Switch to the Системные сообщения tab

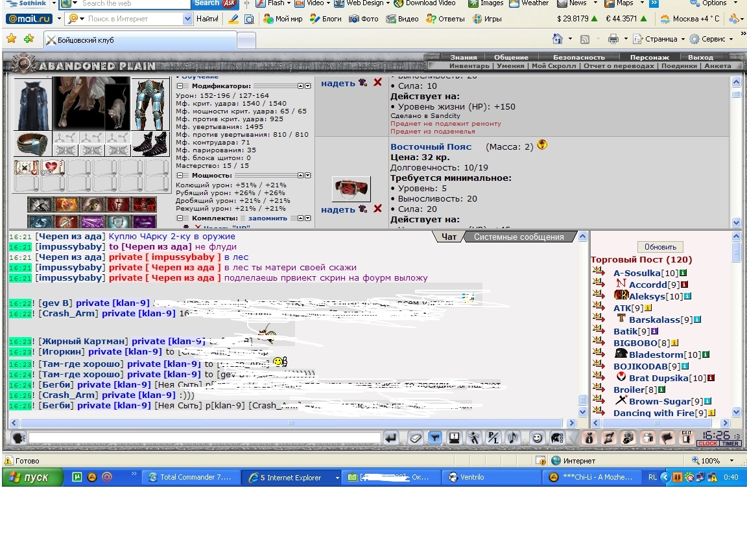(519, 237)
